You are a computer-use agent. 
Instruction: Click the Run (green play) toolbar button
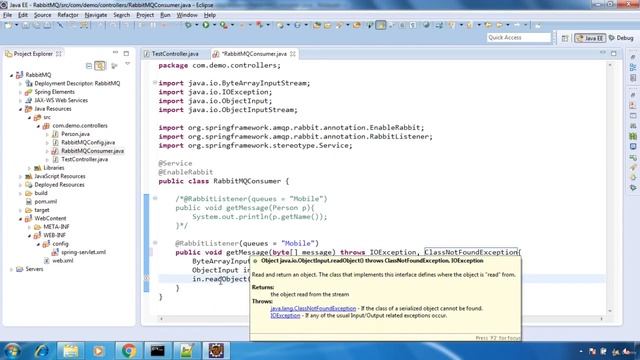pos(206,25)
